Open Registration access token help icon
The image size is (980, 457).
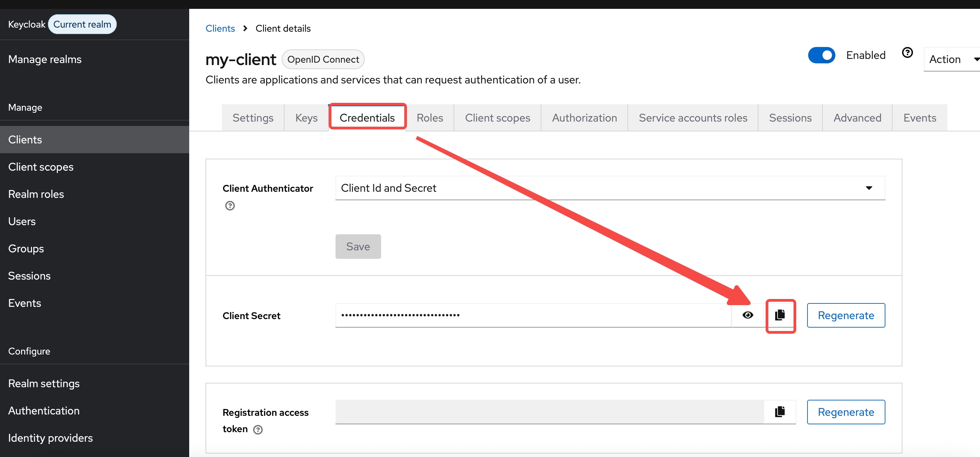(258, 430)
